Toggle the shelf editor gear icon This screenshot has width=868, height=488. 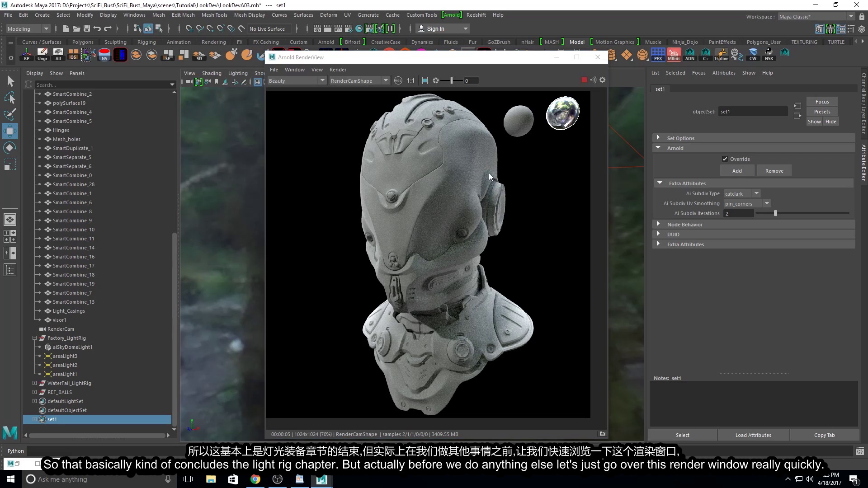tap(11, 58)
